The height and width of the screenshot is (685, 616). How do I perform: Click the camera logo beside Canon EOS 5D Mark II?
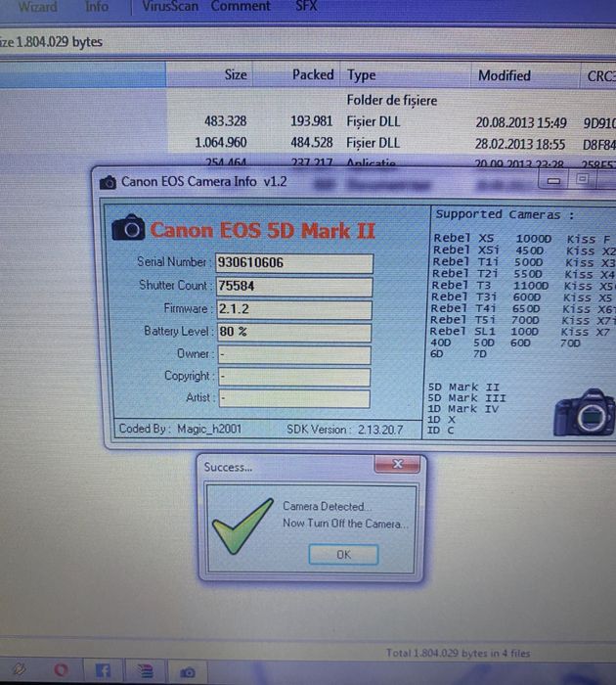pos(128,228)
